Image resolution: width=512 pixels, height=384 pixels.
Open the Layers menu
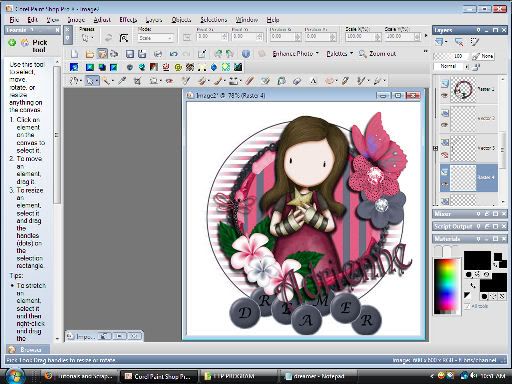154,20
